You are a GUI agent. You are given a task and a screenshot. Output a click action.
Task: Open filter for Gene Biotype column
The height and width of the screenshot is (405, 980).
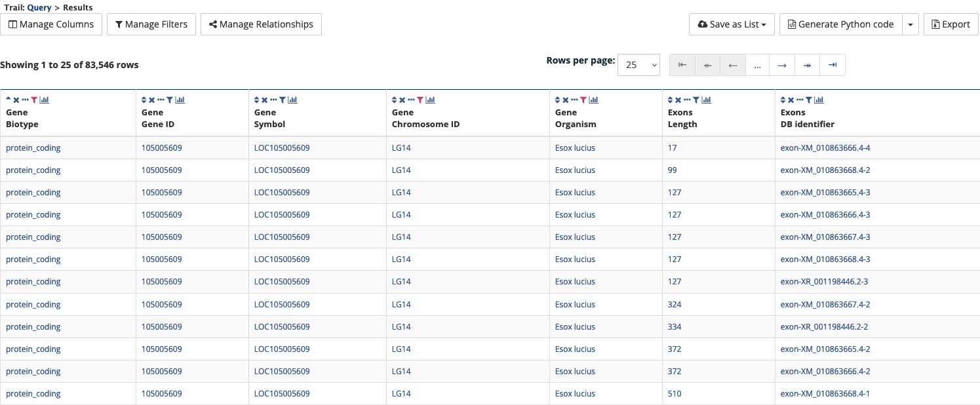coord(34,100)
